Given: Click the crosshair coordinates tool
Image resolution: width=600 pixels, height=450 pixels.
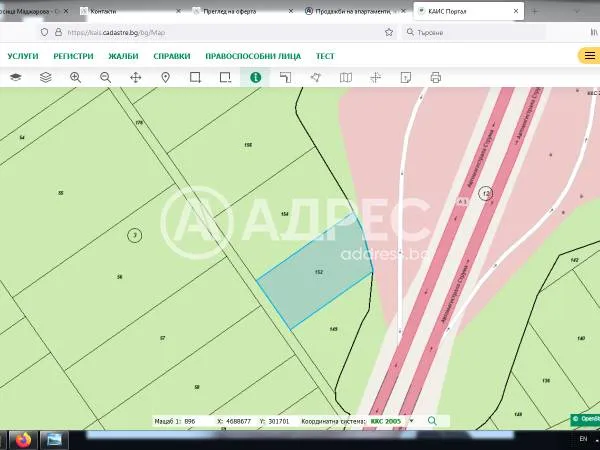Looking at the screenshot, I should click(x=375, y=77).
